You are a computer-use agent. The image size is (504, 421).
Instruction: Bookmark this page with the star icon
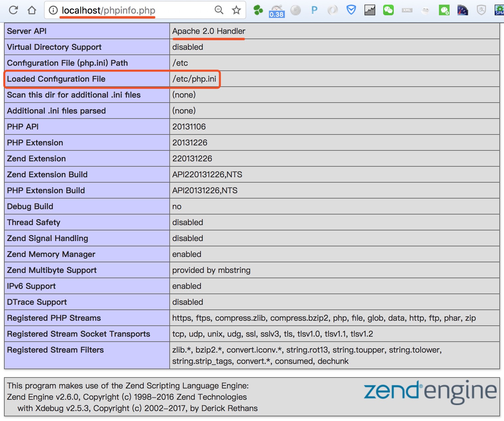[x=236, y=10]
